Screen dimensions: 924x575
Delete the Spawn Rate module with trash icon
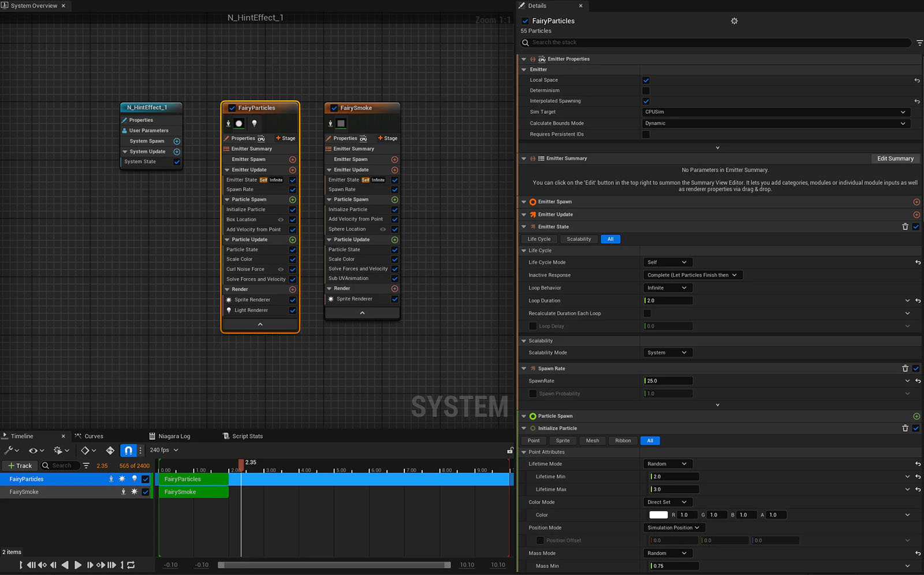(x=905, y=369)
